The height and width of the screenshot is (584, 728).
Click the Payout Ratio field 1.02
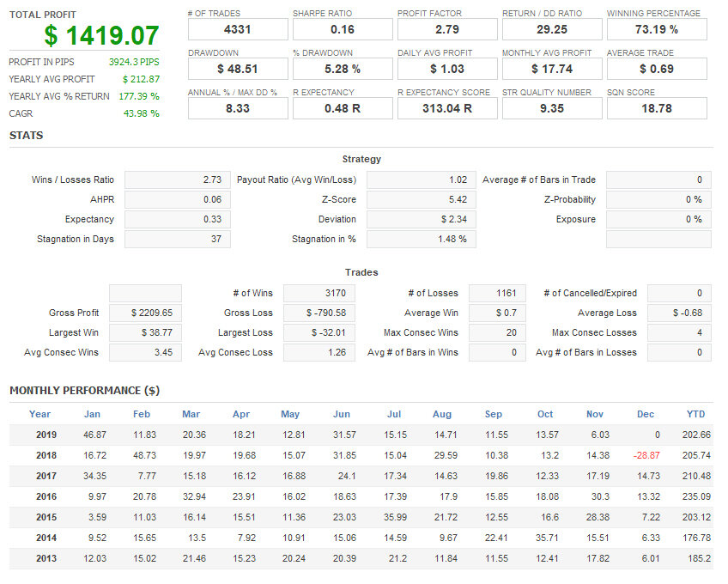(422, 179)
